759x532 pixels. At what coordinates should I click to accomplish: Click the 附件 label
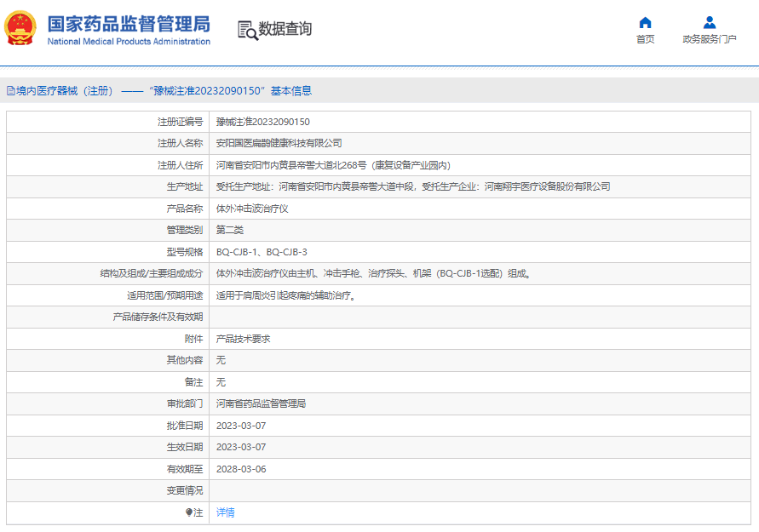[x=193, y=339]
